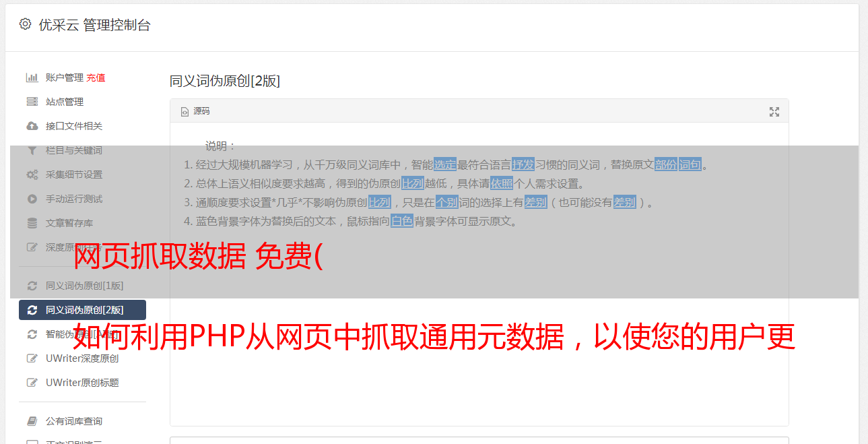Click highlighted word 依照 in line two
Image resolution: width=868 pixels, height=444 pixels.
pyautogui.click(x=502, y=183)
